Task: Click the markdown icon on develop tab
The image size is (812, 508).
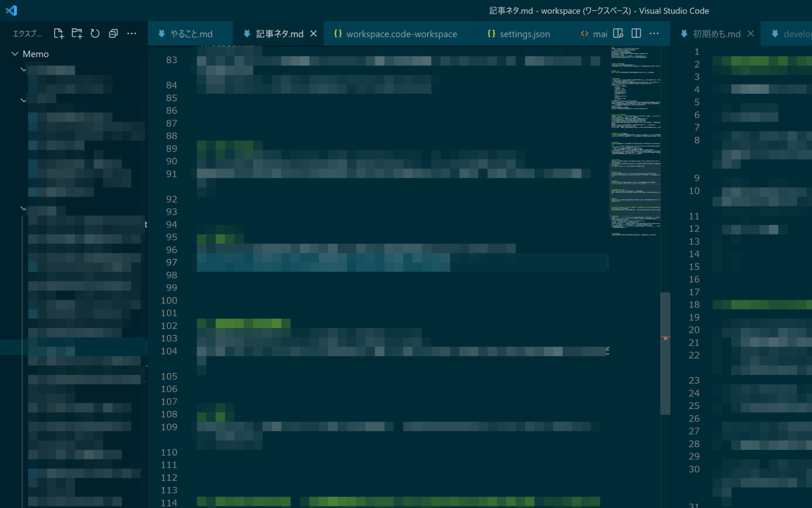Action: [775, 34]
